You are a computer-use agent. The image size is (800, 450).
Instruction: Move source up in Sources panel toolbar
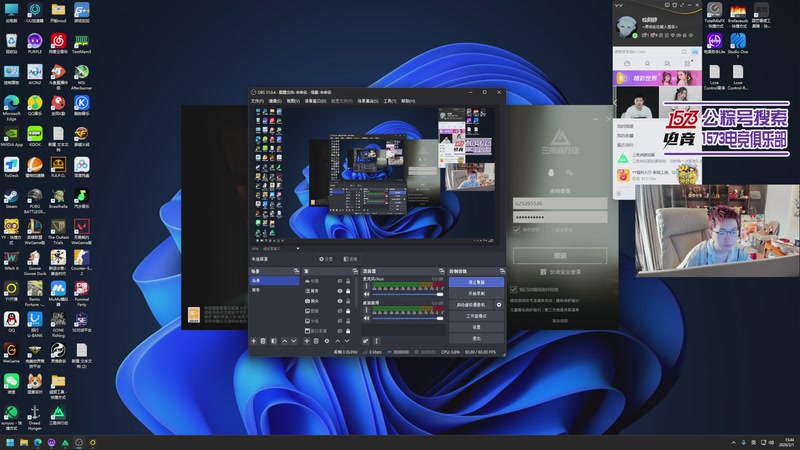(337, 341)
